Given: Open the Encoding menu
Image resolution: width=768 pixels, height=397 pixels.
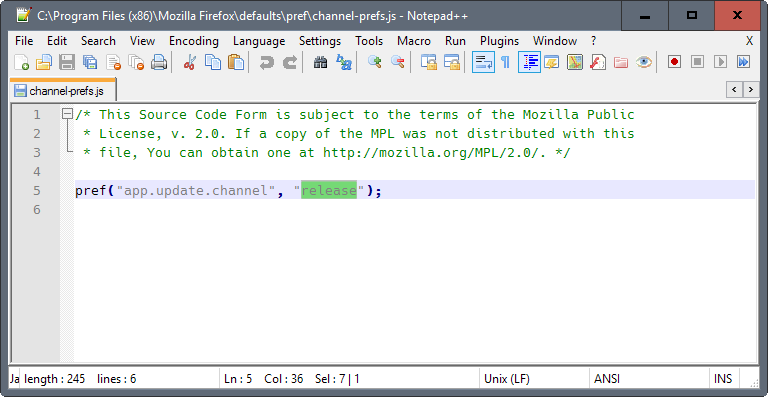Looking at the screenshot, I should (x=194, y=41).
